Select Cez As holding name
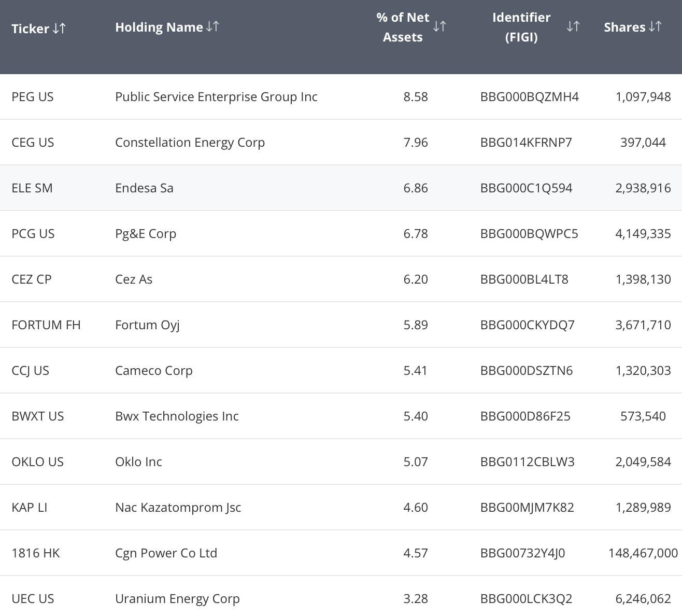The image size is (682, 616). point(134,279)
